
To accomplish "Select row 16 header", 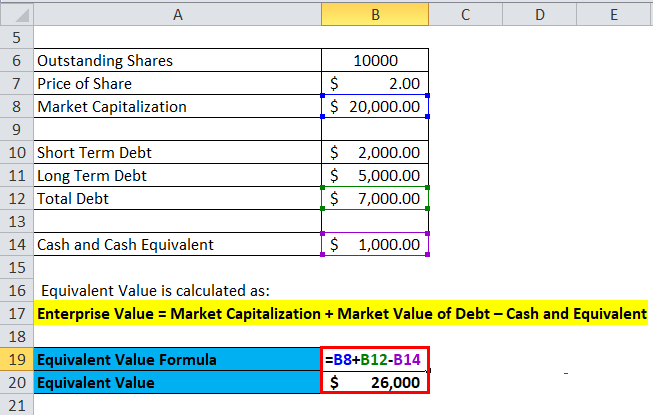I will pos(17,290).
